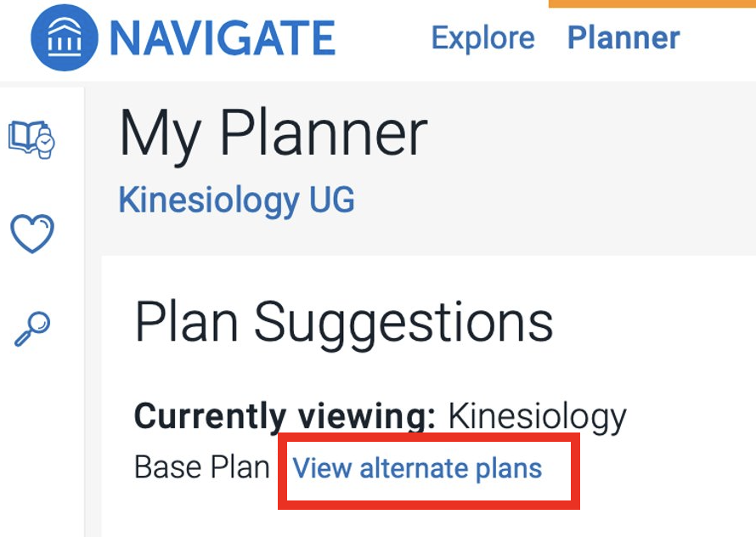Click the Plan Suggestions heading
This screenshot has width=756, height=537.
coord(344,323)
